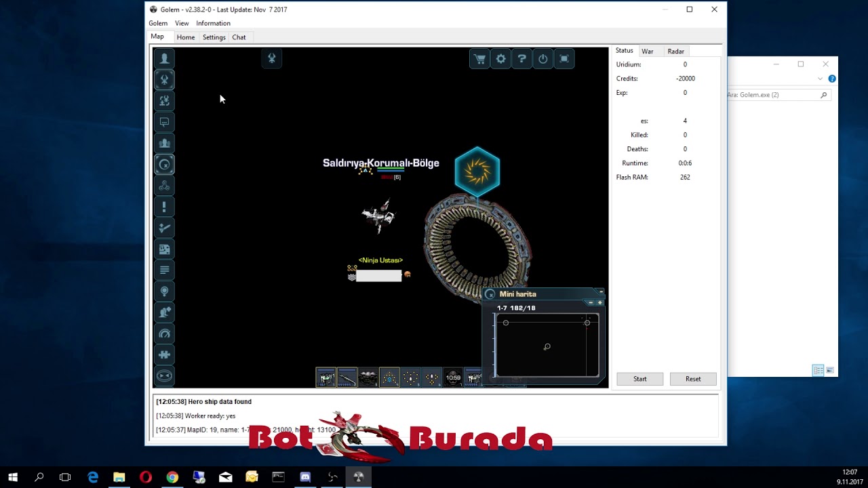Select the Status tab
The height and width of the screenshot is (488, 868).
tap(624, 51)
